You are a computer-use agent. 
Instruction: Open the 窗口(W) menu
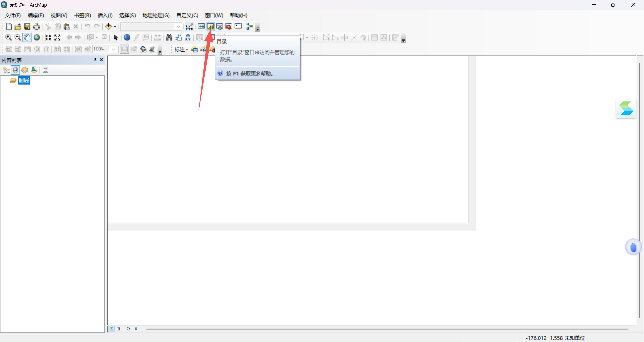214,15
